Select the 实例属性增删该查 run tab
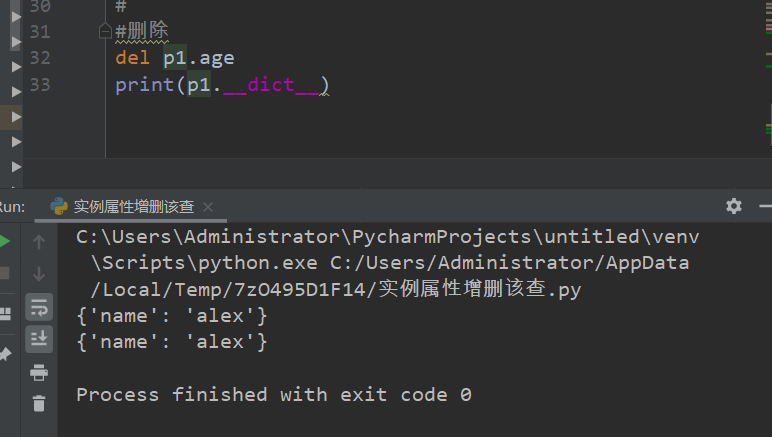Image resolution: width=772 pixels, height=437 pixels. point(134,207)
